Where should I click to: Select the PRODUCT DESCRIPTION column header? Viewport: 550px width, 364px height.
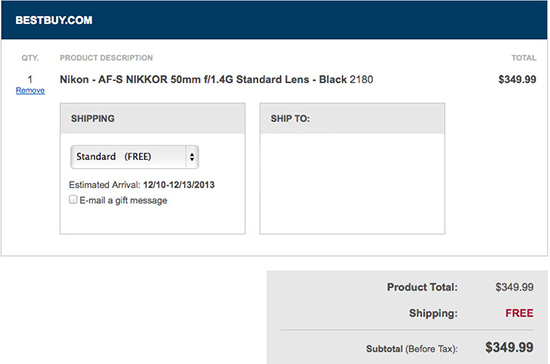point(106,58)
